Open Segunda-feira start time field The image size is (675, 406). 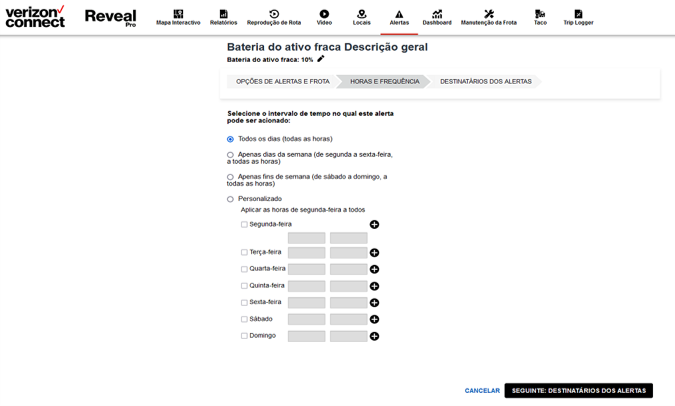coord(307,238)
